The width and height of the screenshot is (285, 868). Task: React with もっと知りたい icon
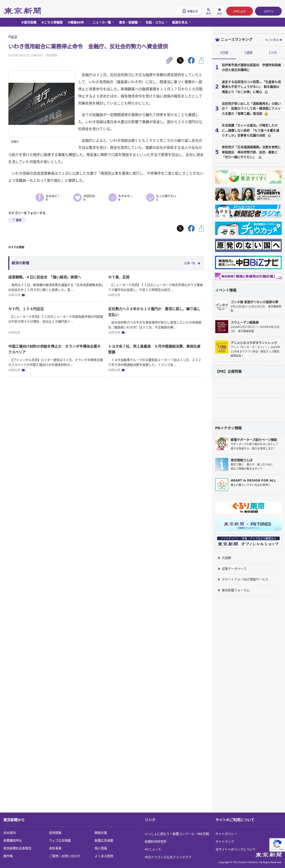point(150,197)
